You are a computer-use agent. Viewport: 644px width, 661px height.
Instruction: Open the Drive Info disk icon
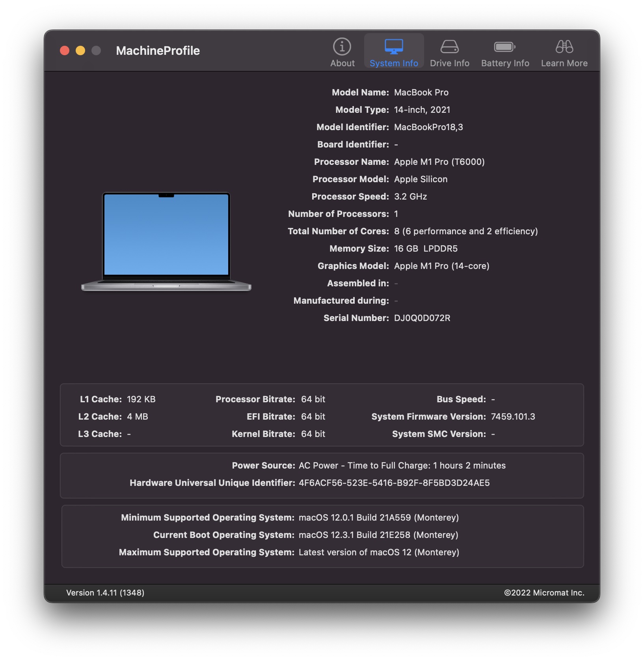pyautogui.click(x=449, y=47)
